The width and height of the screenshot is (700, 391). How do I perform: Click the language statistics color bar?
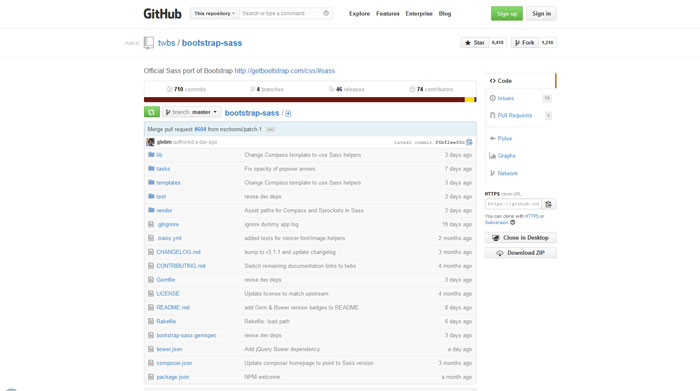pyautogui.click(x=310, y=100)
